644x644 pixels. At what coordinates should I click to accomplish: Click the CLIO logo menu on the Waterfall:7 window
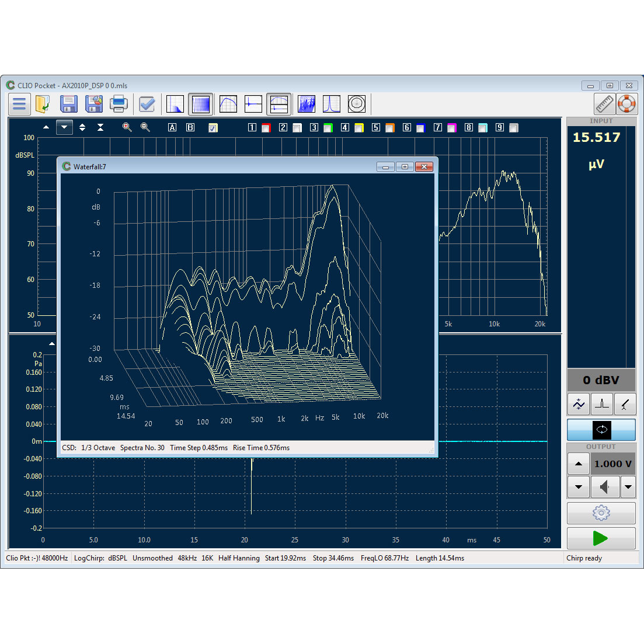tap(66, 166)
